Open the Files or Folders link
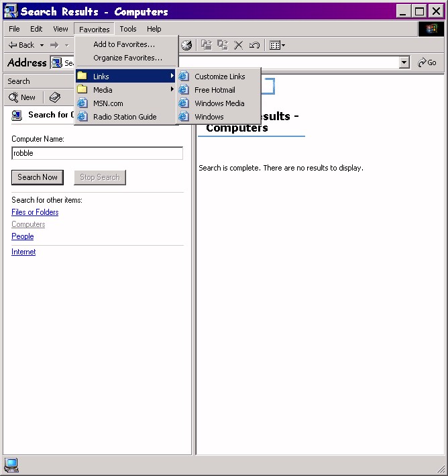Image resolution: width=448 pixels, height=476 pixels. pyautogui.click(x=35, y=212)
